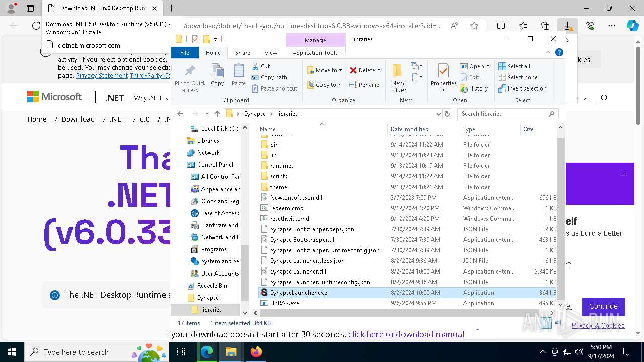
Task: Open Firefox from the taskbar
Action: point(256,352)
